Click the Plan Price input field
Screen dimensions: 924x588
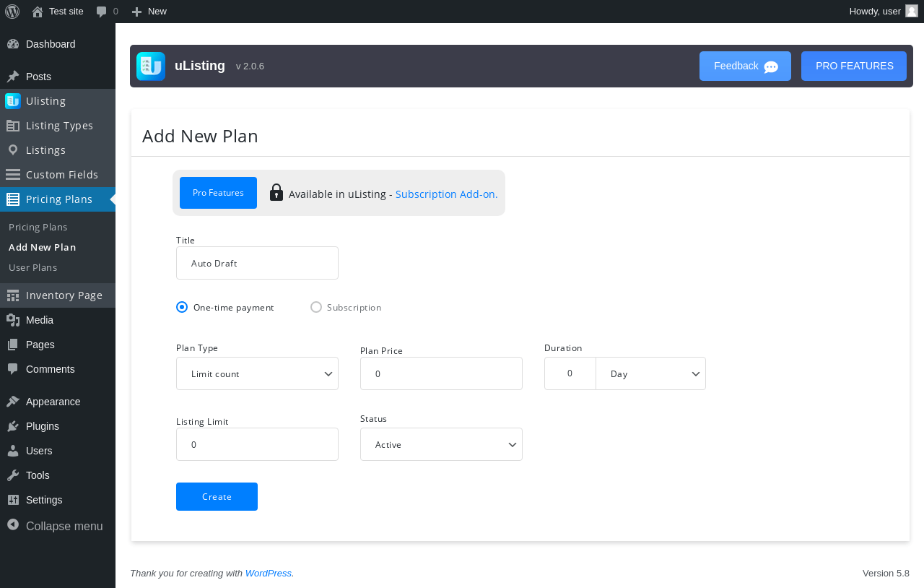click(441, 373)
